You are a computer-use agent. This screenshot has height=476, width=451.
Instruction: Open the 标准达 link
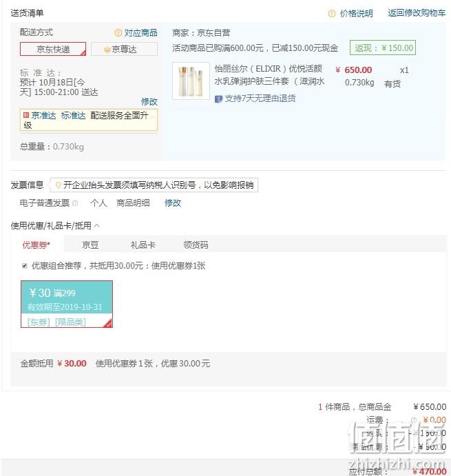coord(74,116)
